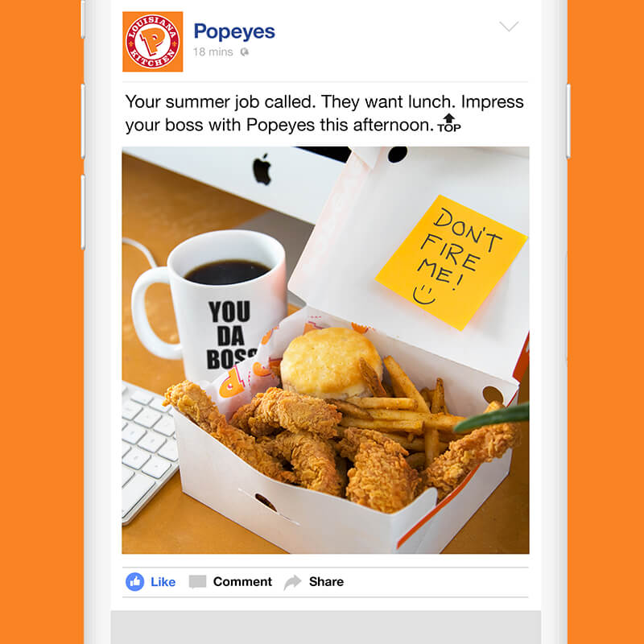Click the TOP arrow emoji in caption

click(x=449, y=123)
